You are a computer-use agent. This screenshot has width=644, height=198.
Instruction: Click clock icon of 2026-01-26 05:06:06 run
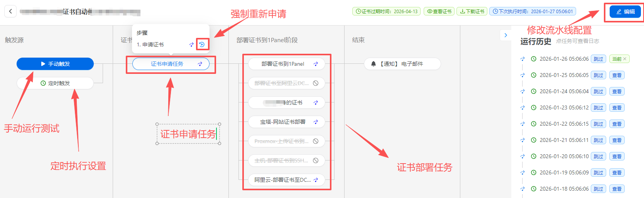(534, 59)
